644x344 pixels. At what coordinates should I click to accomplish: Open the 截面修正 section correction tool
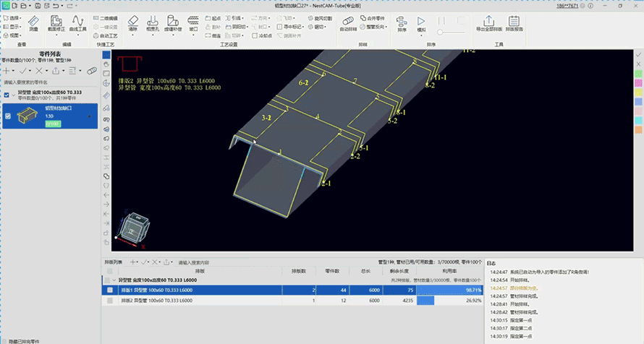56,24
